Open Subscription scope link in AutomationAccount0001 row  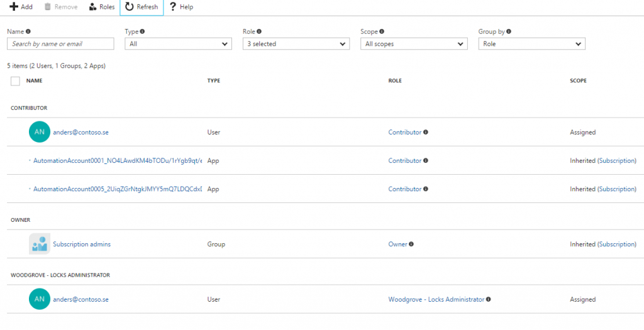(x=616, y=160)
